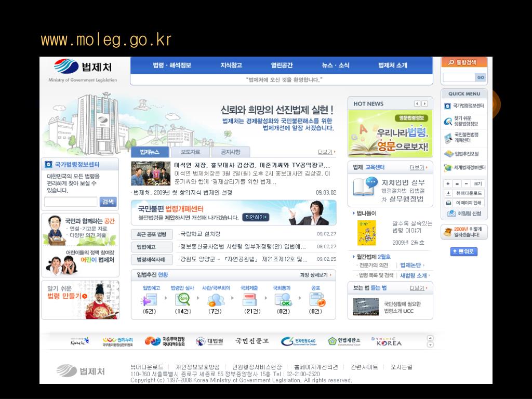Click the 법나들이 magazine cover

pyautogui.click(x=367, y=233)
